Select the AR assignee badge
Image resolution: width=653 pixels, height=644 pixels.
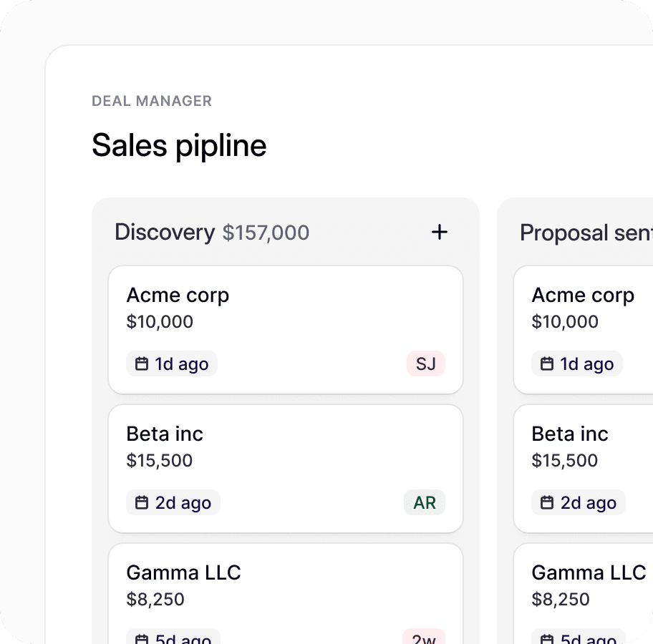point(425,503)
